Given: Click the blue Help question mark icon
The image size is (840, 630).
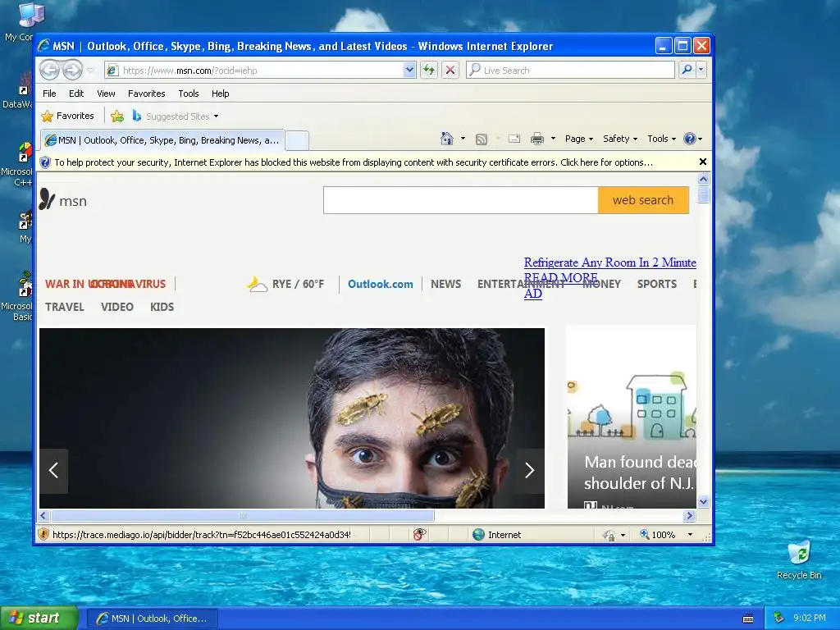Looking at the screenshot, I should (x=689, y=139).
